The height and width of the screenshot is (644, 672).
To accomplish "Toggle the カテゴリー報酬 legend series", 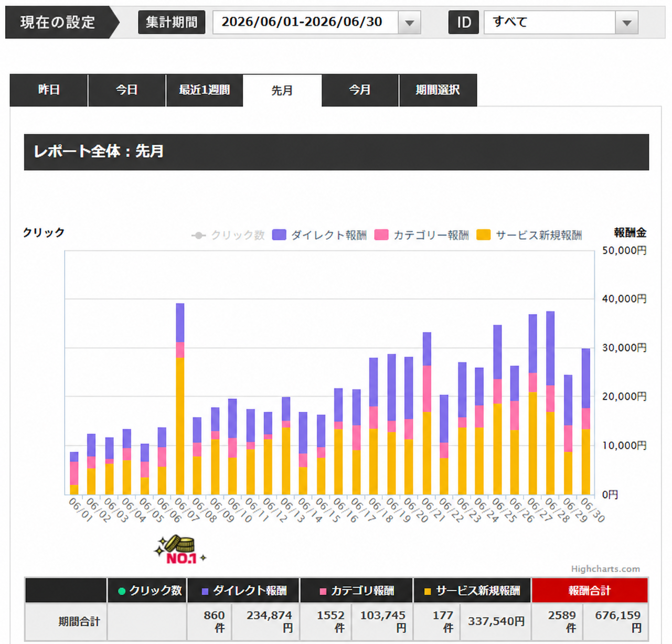I will 422,235.
